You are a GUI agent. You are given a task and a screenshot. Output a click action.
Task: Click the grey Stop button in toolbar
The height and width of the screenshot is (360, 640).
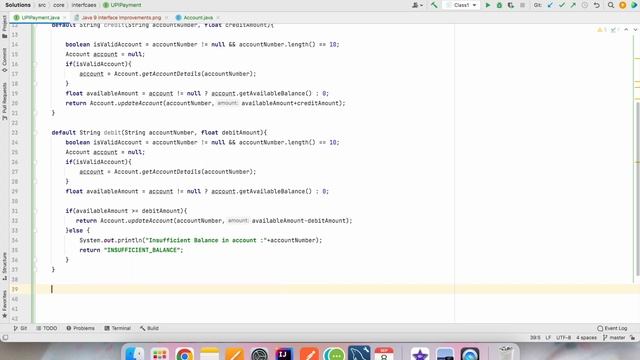(x=522, y=5)
